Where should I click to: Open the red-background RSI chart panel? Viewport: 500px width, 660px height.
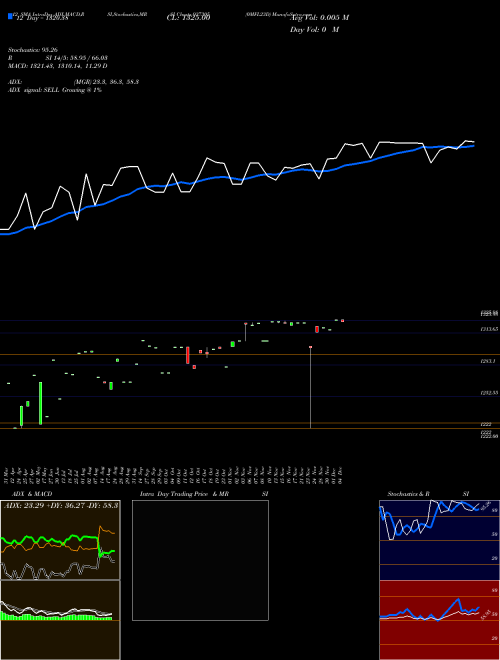[439, 620]
